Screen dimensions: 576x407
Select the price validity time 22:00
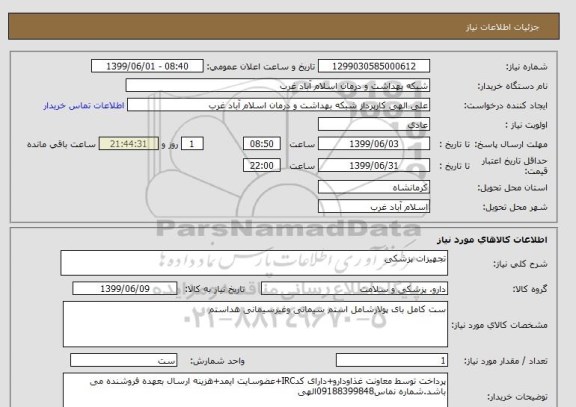point(262,165)
